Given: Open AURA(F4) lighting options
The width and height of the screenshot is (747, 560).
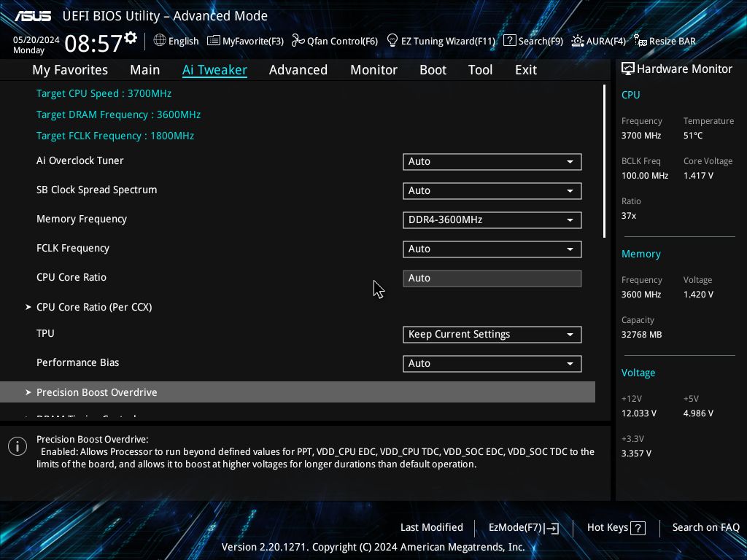Looking at the screenshot, I should (x=598, y=41).
